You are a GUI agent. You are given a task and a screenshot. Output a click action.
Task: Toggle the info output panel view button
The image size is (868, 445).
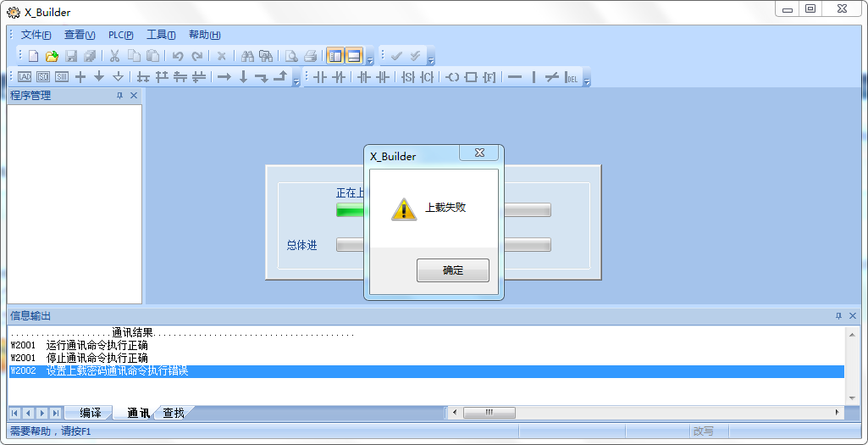353,56
